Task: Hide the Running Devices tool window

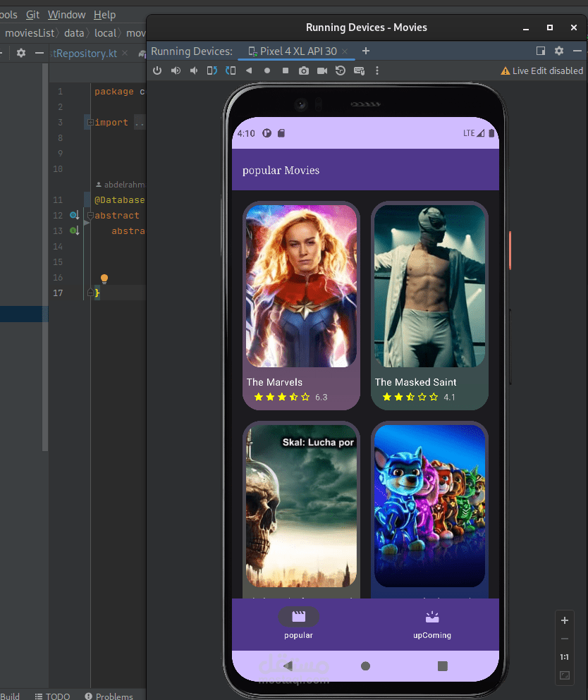Action: (577, 51)
